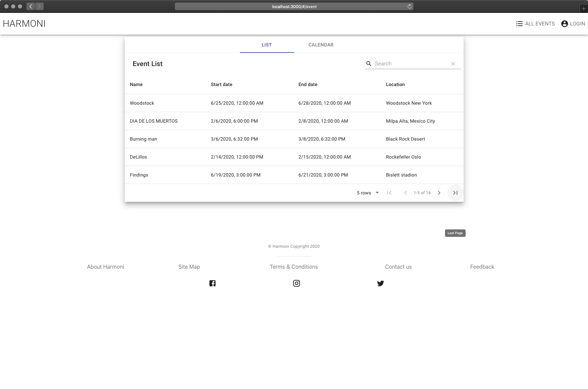Open the Twitter icon in the footer

point(381,283)
